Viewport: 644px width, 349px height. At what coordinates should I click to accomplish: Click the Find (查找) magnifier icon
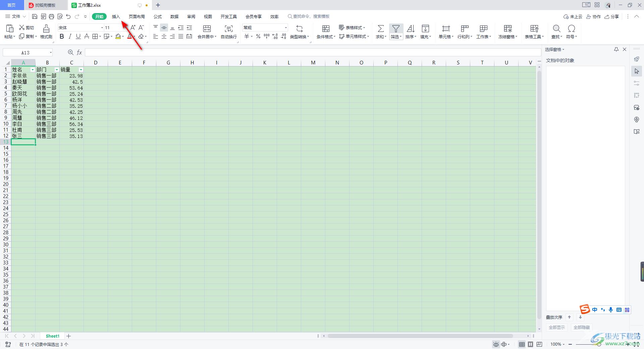556,29
